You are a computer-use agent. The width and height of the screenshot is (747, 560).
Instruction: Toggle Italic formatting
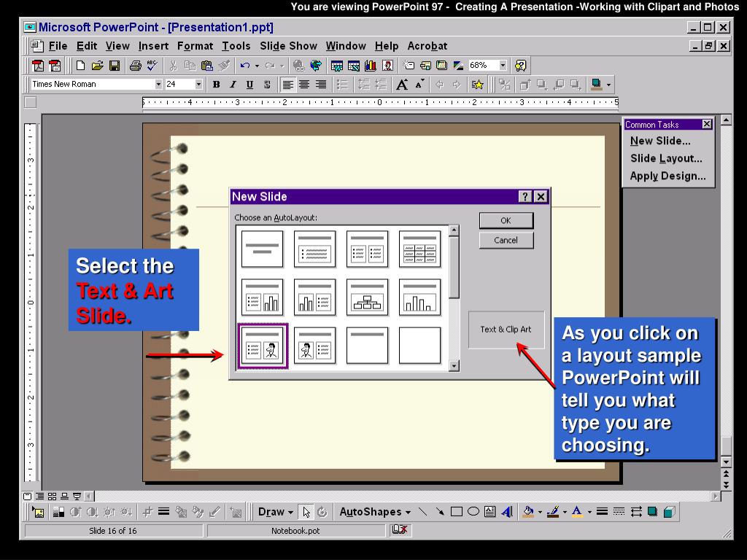(233, 85)
